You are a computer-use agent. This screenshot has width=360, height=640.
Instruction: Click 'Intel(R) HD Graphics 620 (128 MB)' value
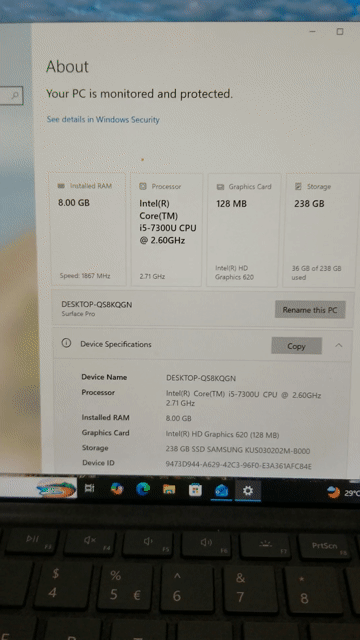pyautogui.click(x=222, y=435)
